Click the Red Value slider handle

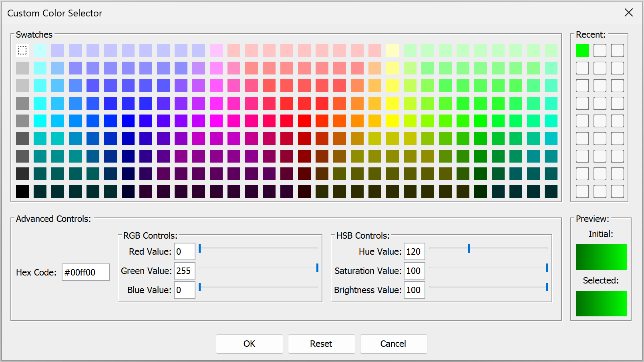199,248
